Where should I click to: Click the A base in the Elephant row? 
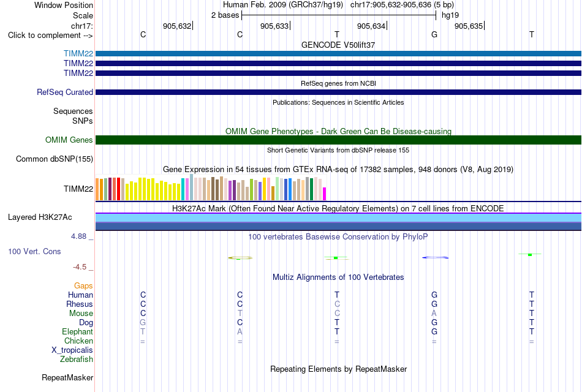pos(240,331)
